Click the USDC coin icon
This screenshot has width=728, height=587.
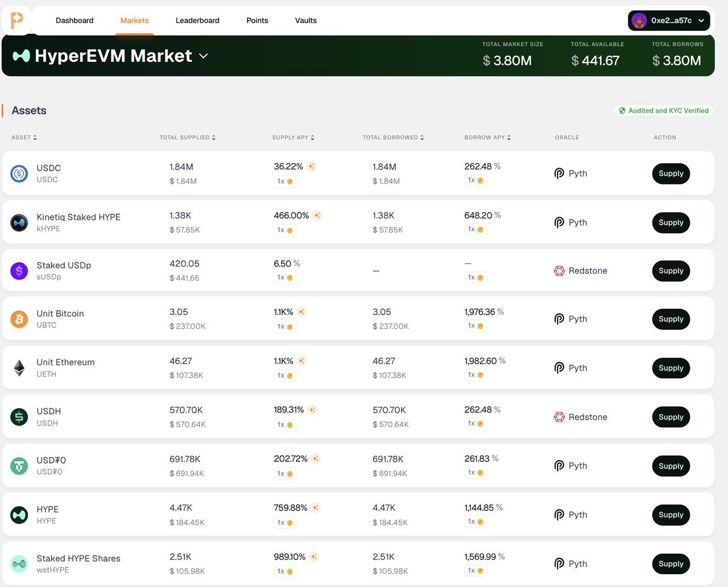pyautogui.click(x=19, y=174)
